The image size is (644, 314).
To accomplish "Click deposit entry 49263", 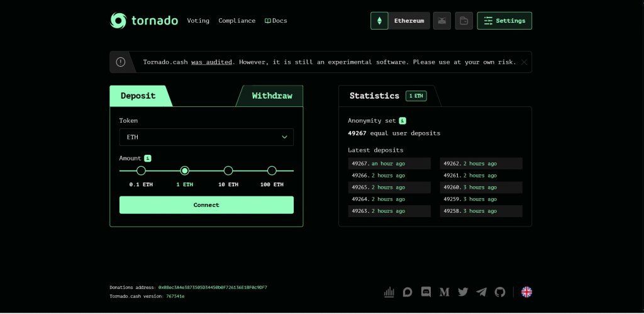I will pyautogui.click(x=389, y=211).
